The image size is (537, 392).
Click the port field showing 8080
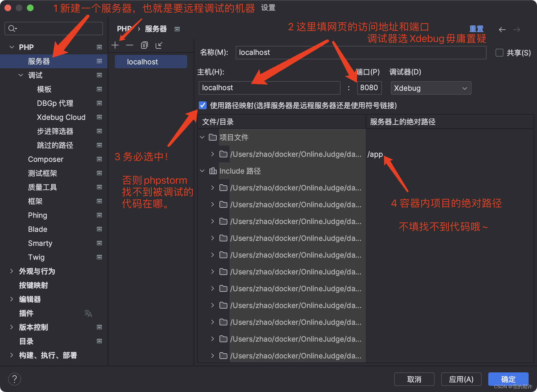[369, 88]
